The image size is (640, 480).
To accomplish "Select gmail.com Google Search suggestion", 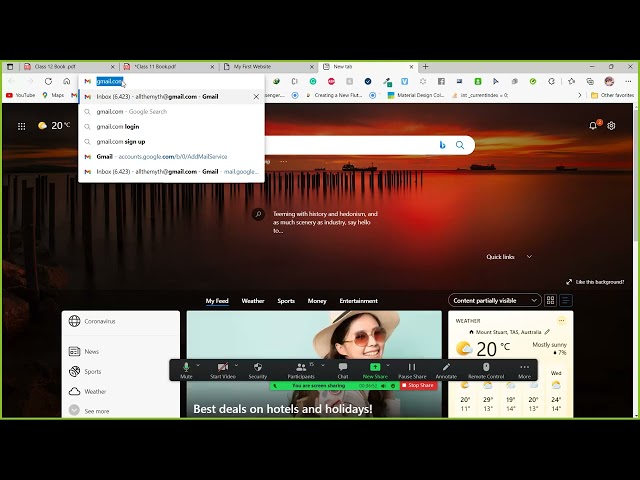I will 171,111.
